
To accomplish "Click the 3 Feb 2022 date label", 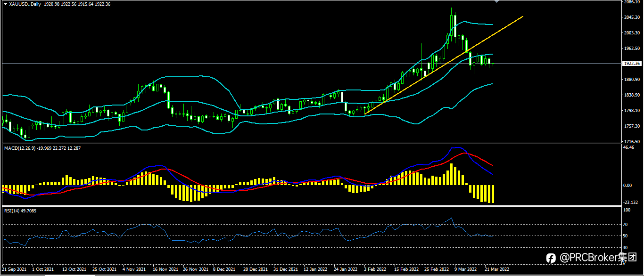I will coord(375,270).
